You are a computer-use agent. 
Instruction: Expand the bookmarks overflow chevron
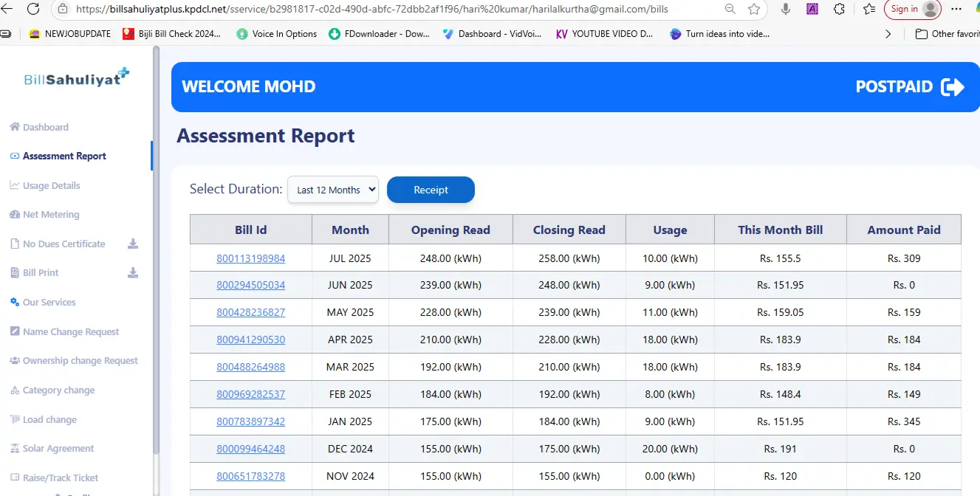pos(888,34)
